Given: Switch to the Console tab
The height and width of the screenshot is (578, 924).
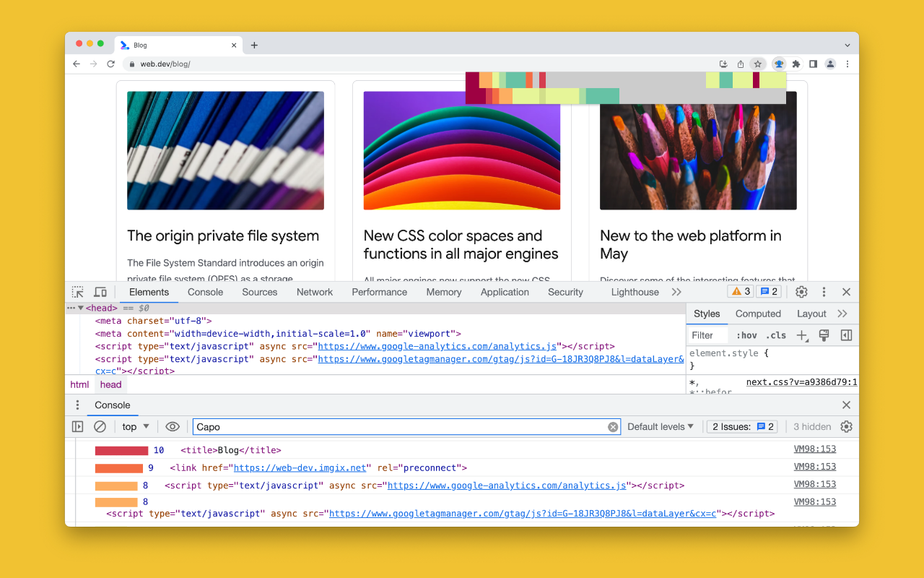Looking at the screenshot, I should pyautogui.click(x=205, y=292).
